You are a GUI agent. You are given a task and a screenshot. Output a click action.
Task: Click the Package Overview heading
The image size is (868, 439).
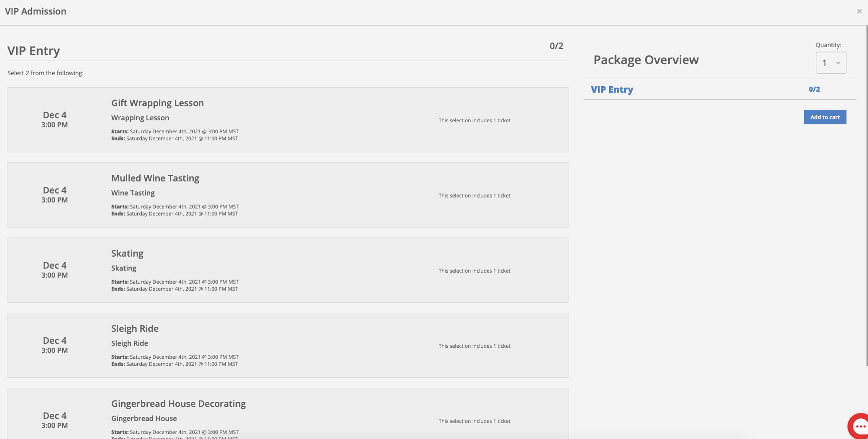click(x=646, y=60)
